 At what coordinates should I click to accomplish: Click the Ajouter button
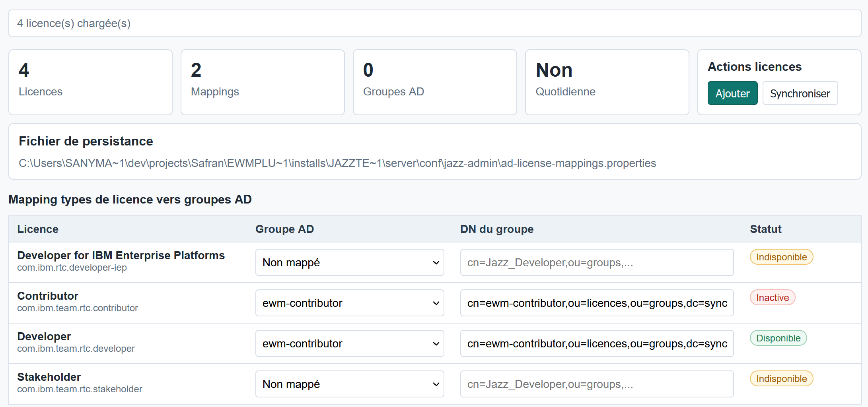[732, 93]
